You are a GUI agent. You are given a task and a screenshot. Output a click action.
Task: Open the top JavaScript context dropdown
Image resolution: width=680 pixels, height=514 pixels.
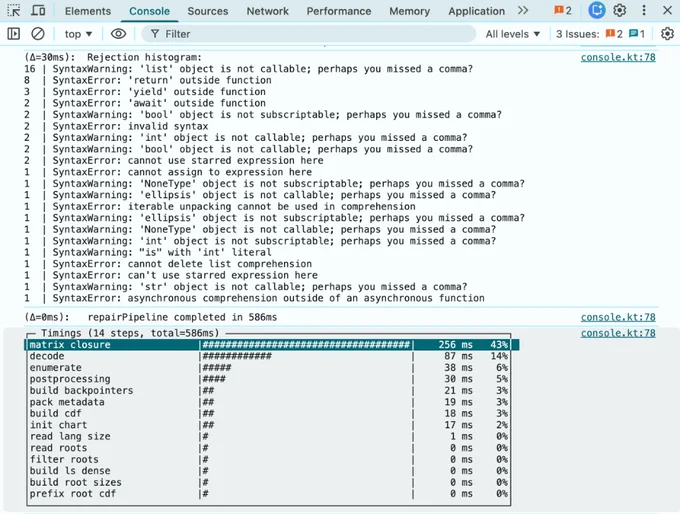pyautogui.click(x=78, y=34)
